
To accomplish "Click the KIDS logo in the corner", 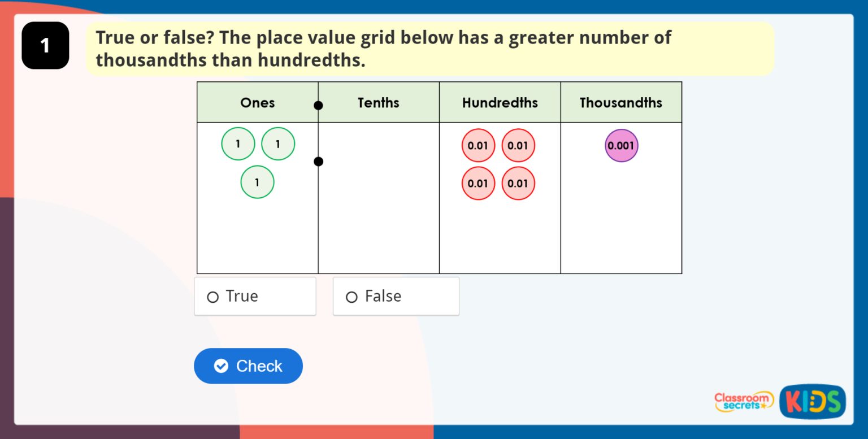I will pyautogui.click(x=812, y=401).
